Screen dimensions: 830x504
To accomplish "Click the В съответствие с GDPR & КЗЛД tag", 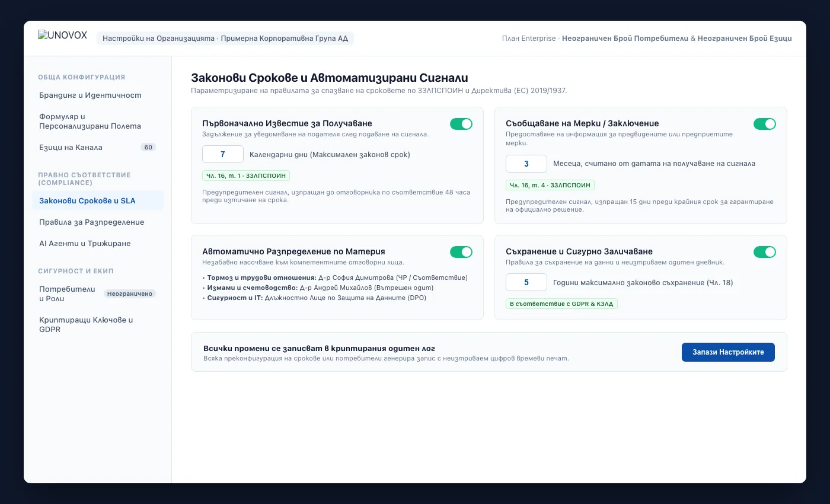I will [562, 304].
